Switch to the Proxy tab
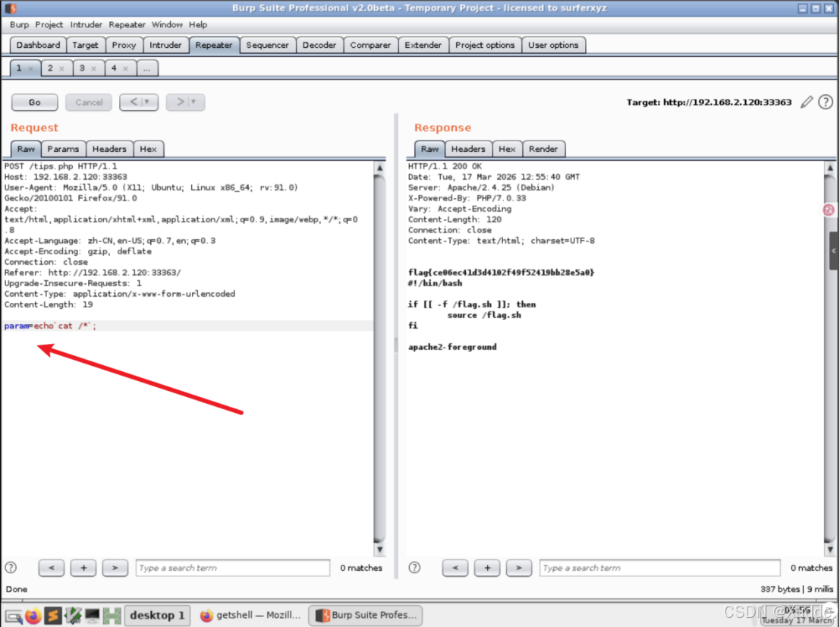The height and width of the screenshot is (627, 840). (x=124, y=45)
